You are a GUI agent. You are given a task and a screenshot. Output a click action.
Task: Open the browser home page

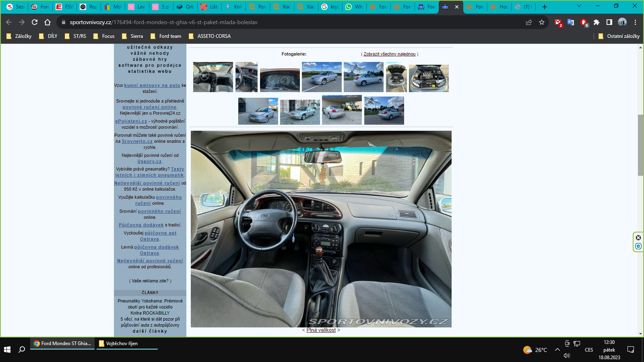click(47, 22)
